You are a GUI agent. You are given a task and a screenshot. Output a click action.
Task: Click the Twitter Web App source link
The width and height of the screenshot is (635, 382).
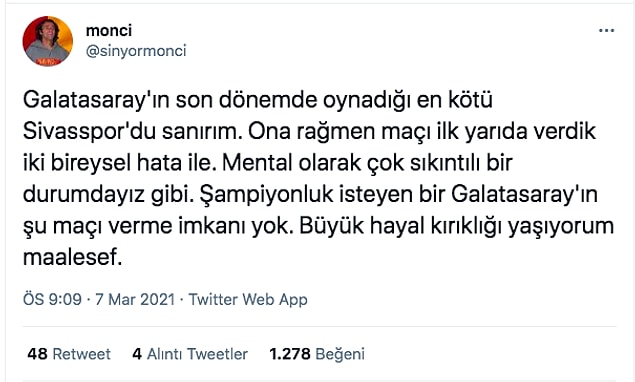click(248, 300)
